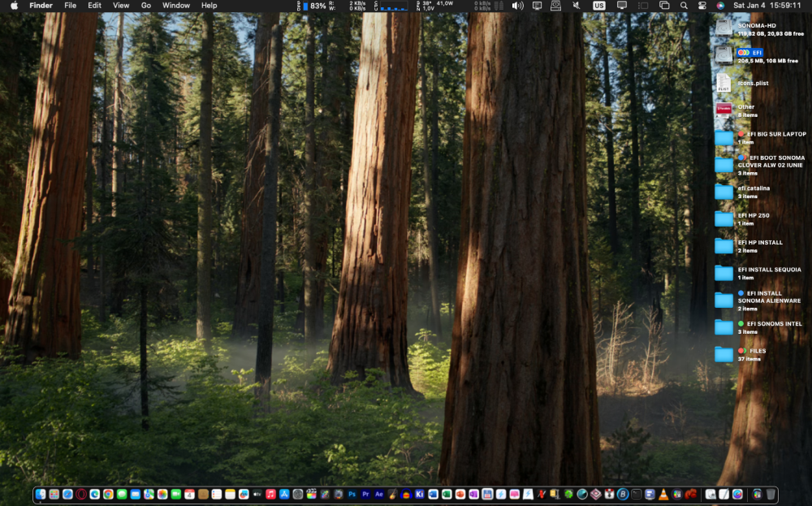The height and width of the screenshot is (506, 812).
Task: Select the EFI SONOMS INTEL folder
Action: 723,327
